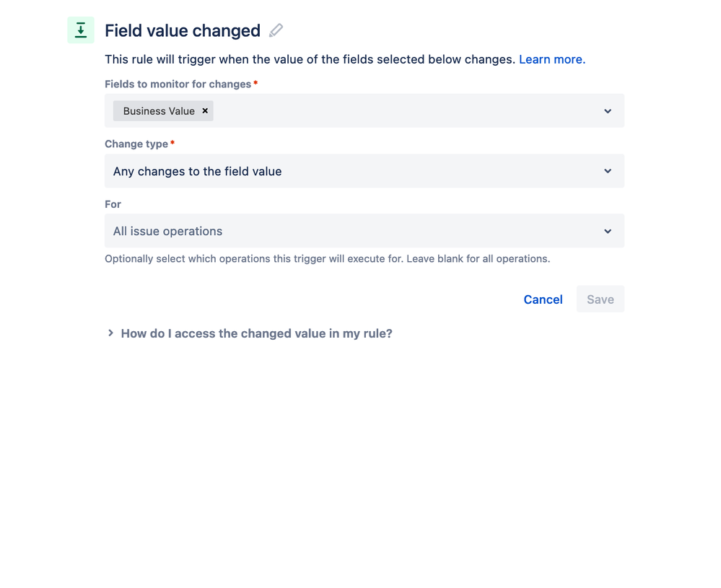The width and height of the screenshot is (721, 588).
Task: Expand the 'How do I access' arrow
Action: tap(110, 333)
